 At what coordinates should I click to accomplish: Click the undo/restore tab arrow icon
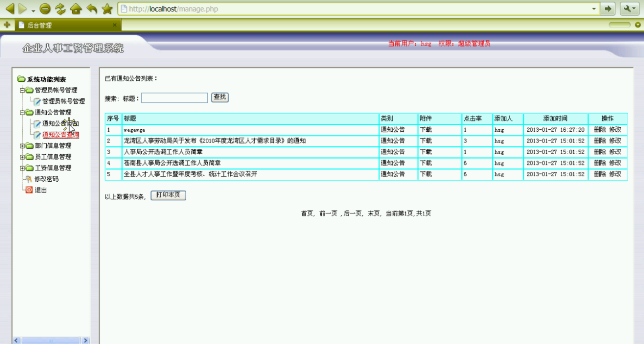point(92,9)
